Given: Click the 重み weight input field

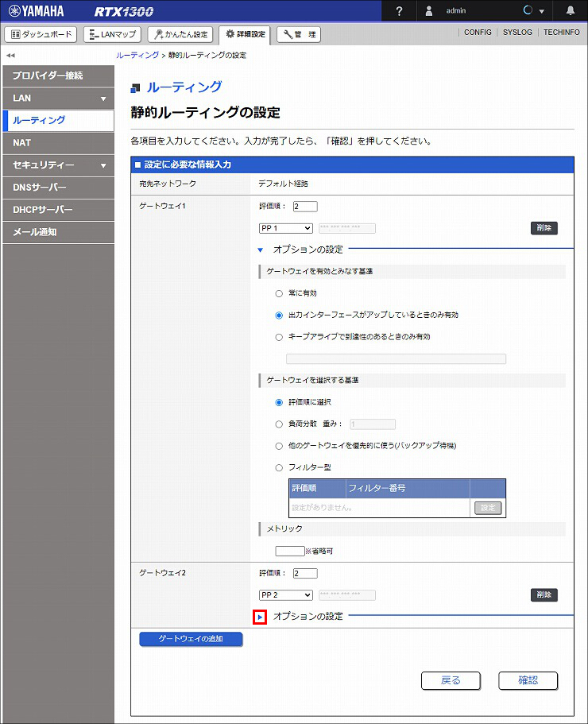Looking at the screenshot, I should 373,424.
